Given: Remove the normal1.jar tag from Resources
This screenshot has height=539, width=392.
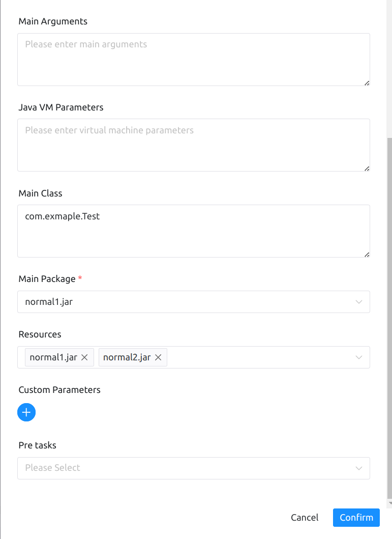Looking at the screenshot, I should (x=84, y=357).
